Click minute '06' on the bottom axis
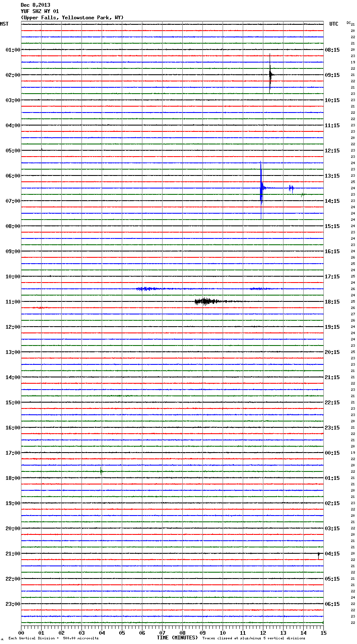 142,633
